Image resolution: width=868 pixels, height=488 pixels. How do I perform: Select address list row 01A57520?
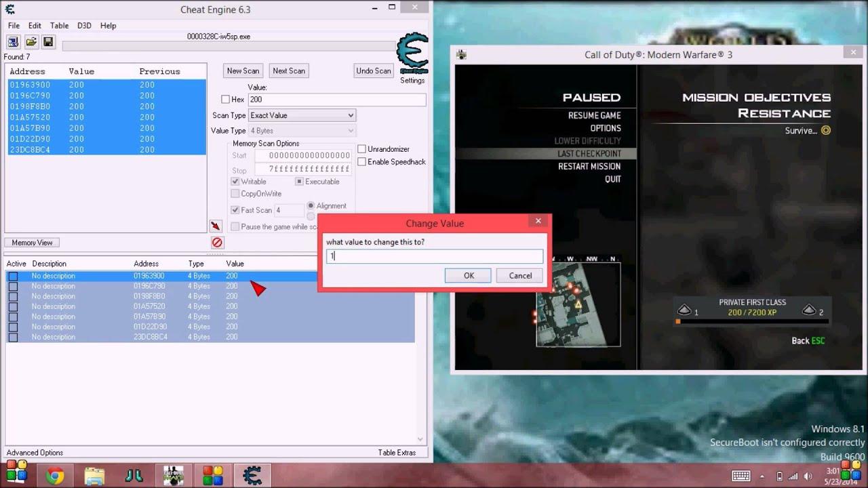point(210,306)
